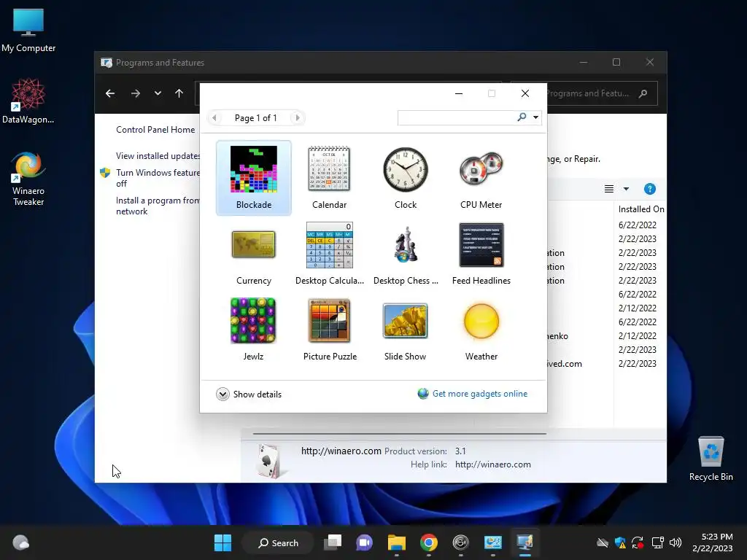The image size is (747, 560).
Task: Open recent locations dropdown in Programs and Features
Action: [158, 93]
